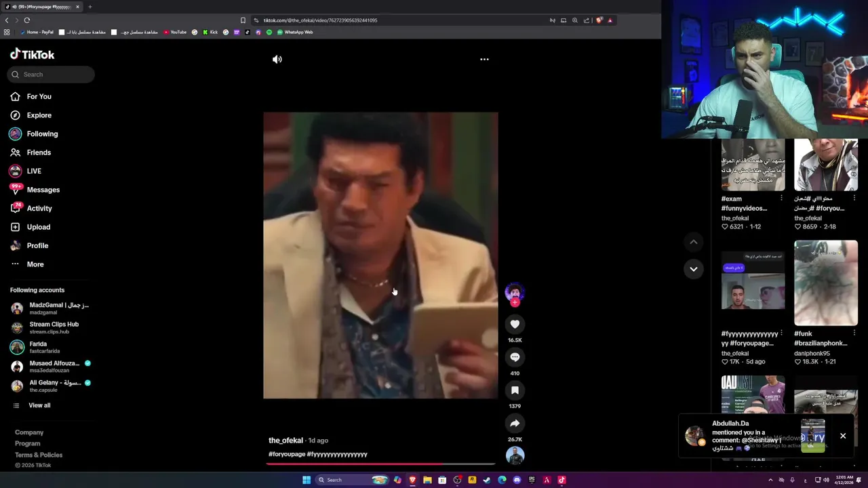Open the Farida following account
This screenshot has width=868, height=488.
(x=36, y=347)
